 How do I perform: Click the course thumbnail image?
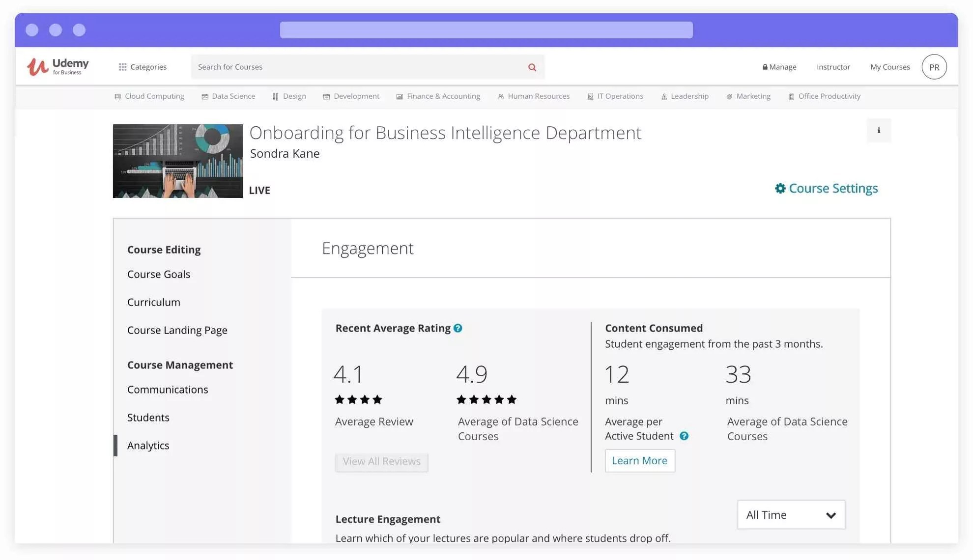(177, 161)
